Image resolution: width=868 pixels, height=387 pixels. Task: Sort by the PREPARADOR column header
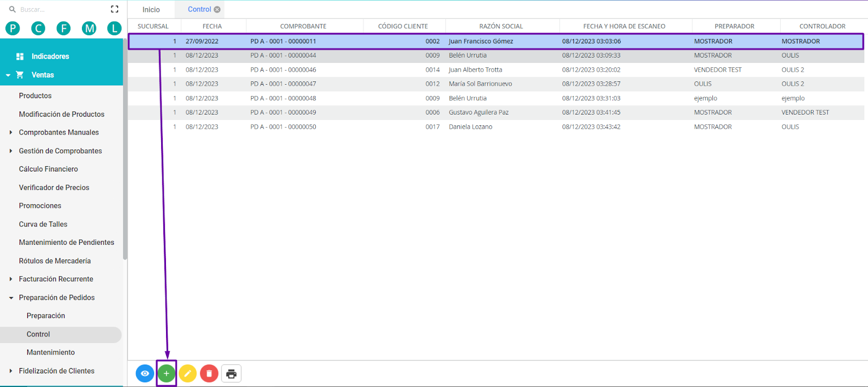[735, 26]
